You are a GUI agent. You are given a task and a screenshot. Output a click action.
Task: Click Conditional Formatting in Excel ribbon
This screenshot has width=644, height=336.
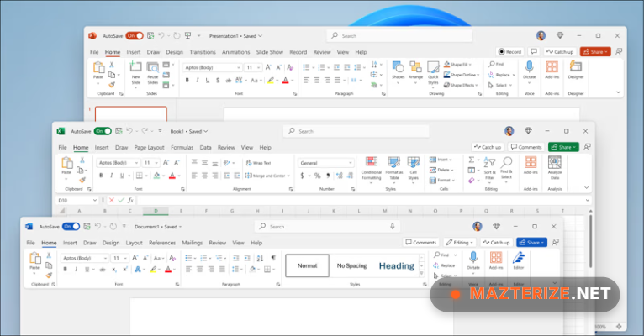click(x=372, y=168)
